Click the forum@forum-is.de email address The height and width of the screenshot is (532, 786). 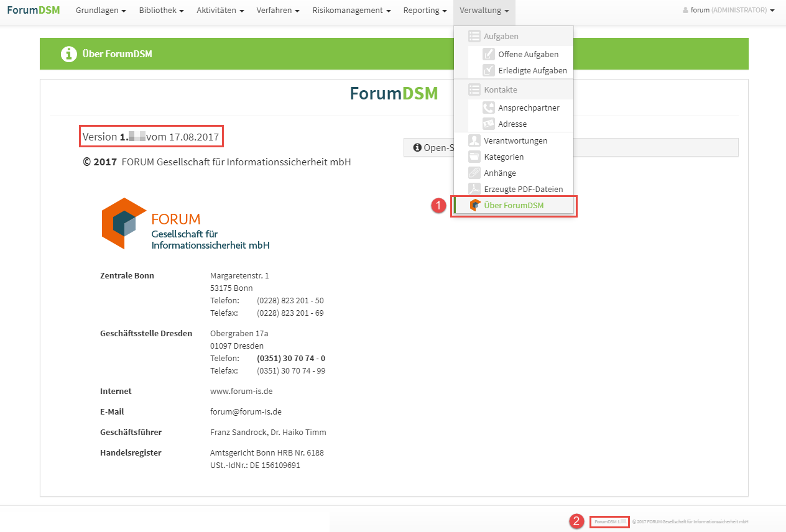point(246,411)
